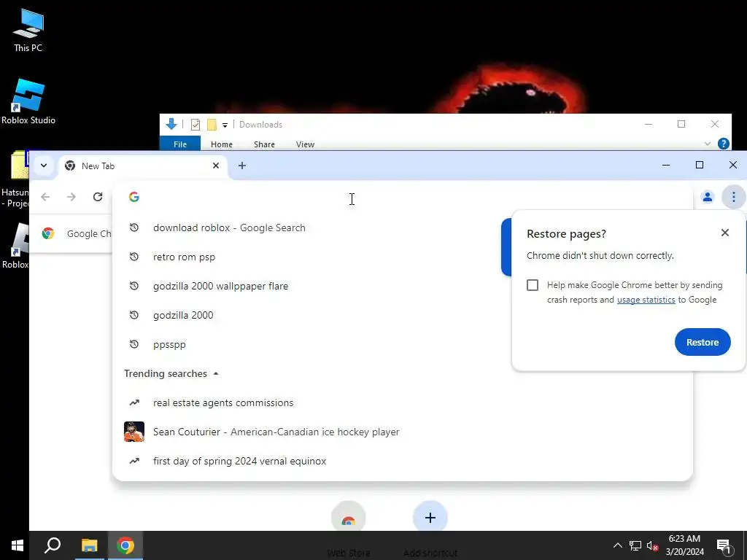747x560 pixels.
Task: Open Chrome tab search dropdown
Action: 43,166
